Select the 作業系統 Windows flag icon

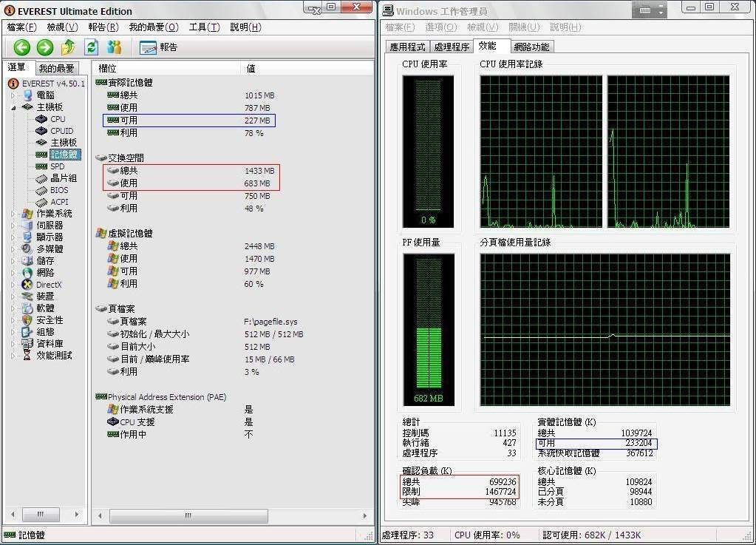27,214
